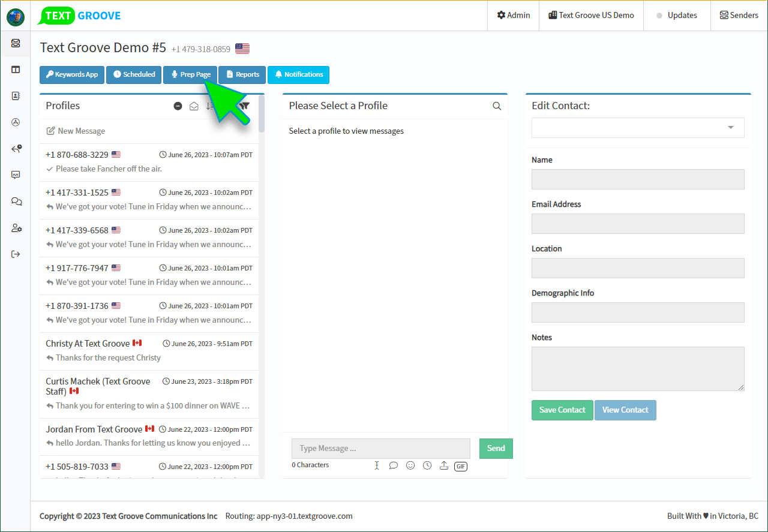The width and height of the screenshot is (768, 532).
Task: Open the emoji picker smiley icon
Action: click(410, 465)
